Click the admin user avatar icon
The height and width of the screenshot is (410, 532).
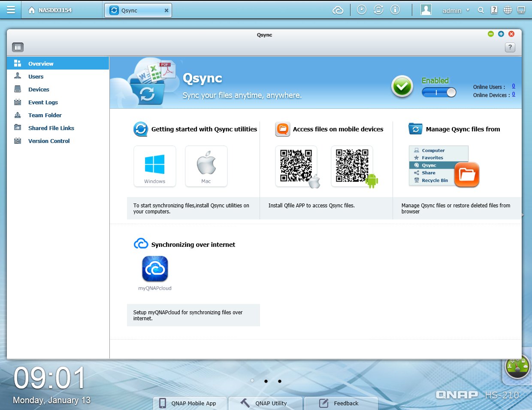[x=426, y=10]
